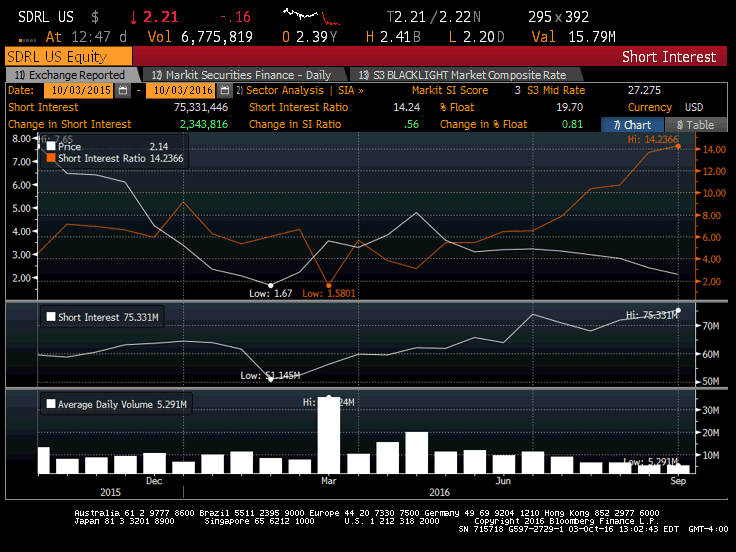This screenshot has height=552, width=736.
Task: Click the S3 Mid Rate value 27.275
Action: 644,90
